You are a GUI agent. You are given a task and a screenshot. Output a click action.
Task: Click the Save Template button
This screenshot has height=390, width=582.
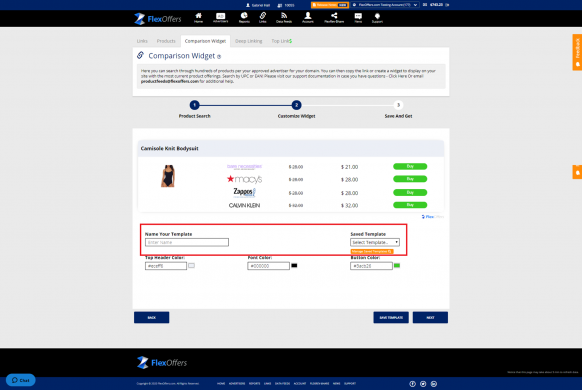pos(391,318)
